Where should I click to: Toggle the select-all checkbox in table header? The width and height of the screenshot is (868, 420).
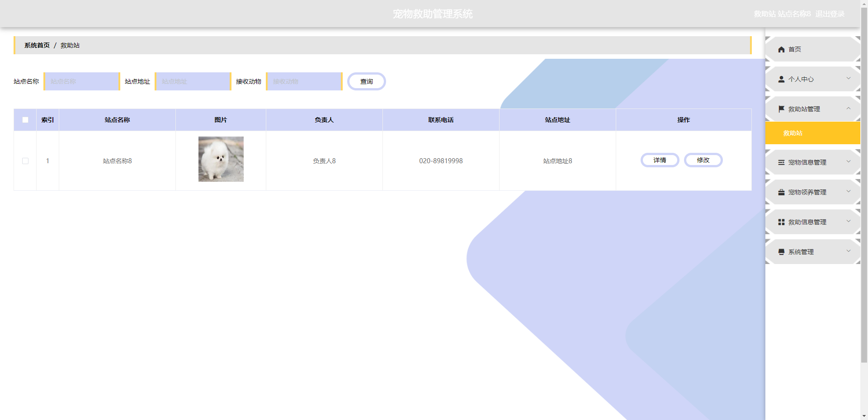pos(25,119)
